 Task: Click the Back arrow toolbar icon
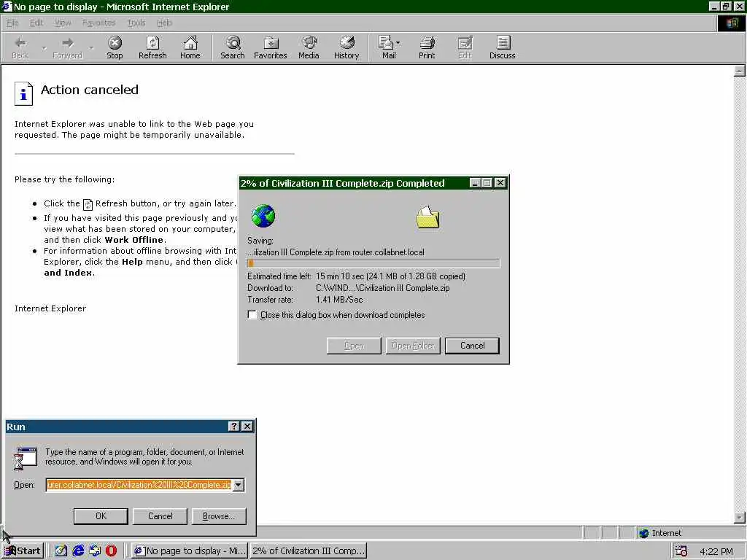(20, 43)
